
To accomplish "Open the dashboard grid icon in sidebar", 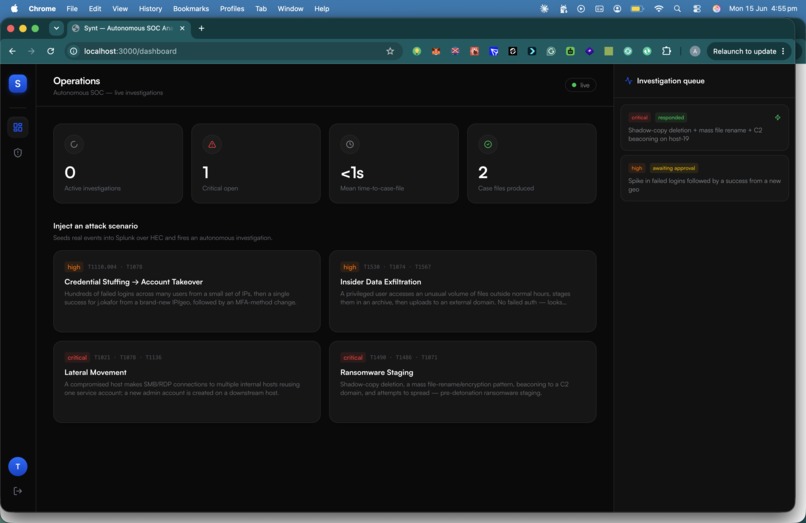I will pyautogui.click(x=17, y=127).
